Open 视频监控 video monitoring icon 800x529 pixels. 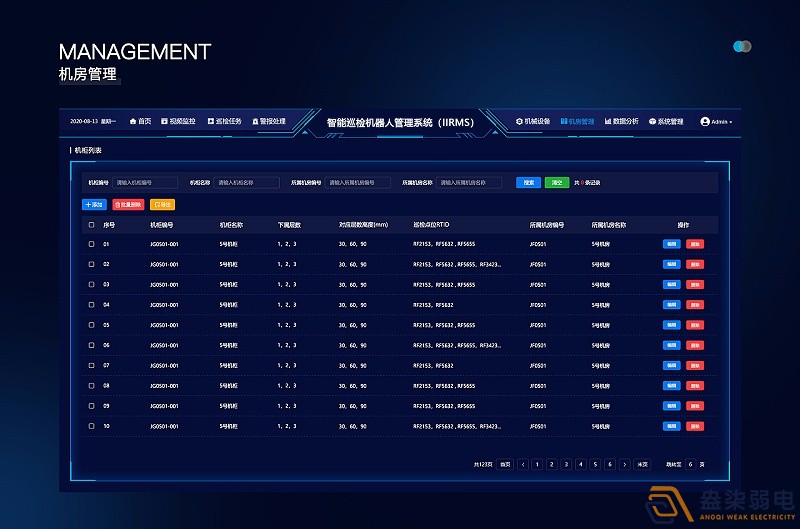pyautogui.click(x=164, y=121)
